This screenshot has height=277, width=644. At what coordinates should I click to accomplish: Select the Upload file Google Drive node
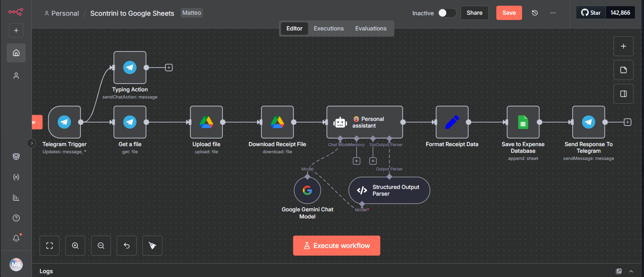tap(206, 122)
